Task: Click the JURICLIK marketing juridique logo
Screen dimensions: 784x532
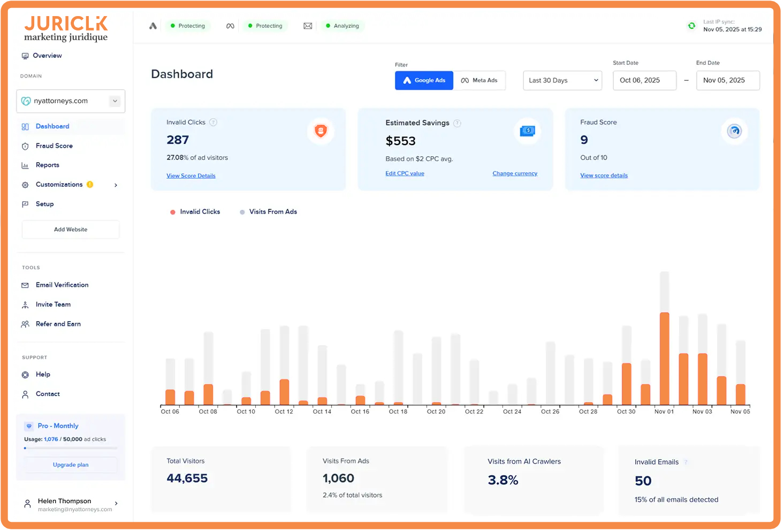Action: click(x=66, y=28)
